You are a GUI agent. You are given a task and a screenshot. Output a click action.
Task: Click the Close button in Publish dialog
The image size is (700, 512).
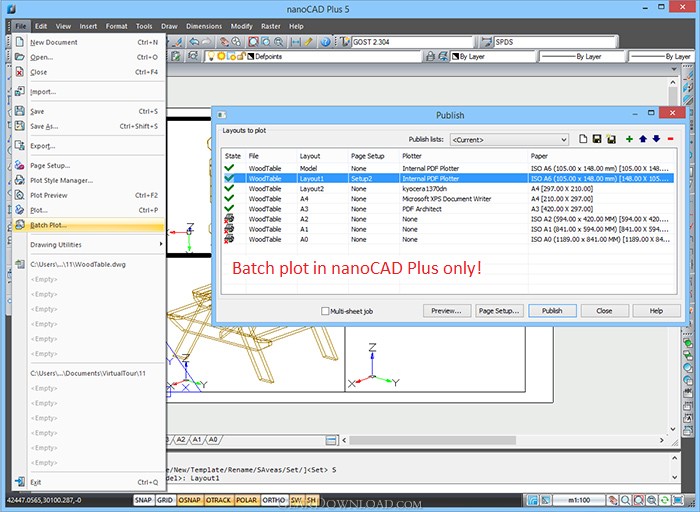(604, 311)
